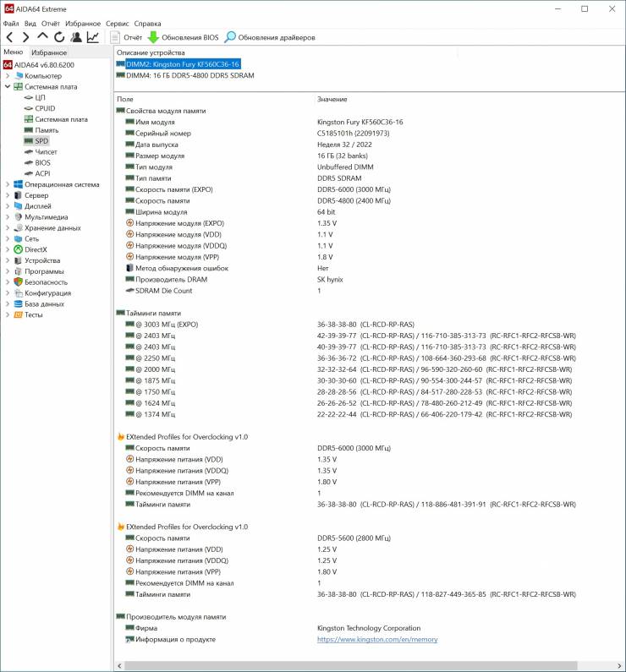Click horizontal scrollbar right arrow
Viewport: 626px width, 672px height.
click(619, 666)
